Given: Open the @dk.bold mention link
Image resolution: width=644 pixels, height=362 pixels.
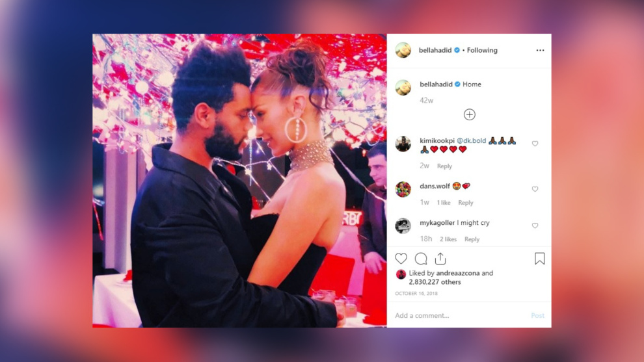Looking at the screenshot, I should click(471, 140).
